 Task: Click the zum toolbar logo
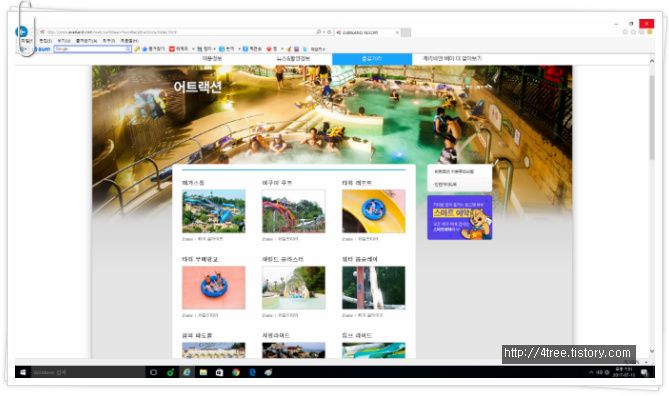(x=44, y=50)
